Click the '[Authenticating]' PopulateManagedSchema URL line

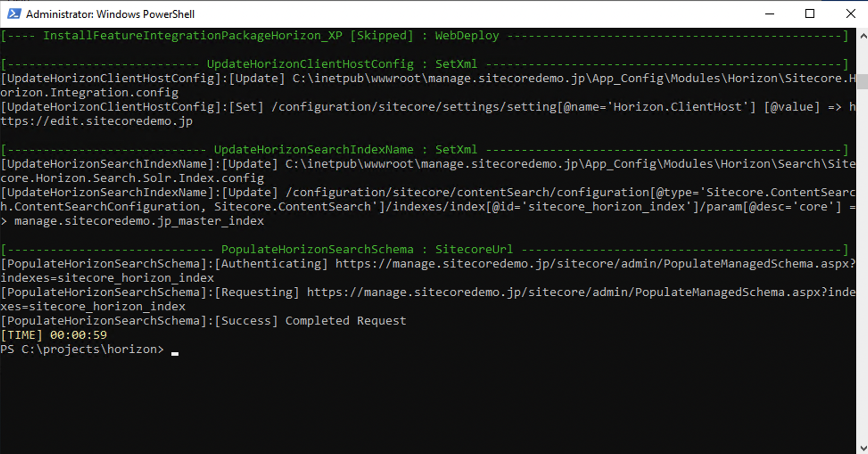428,264
